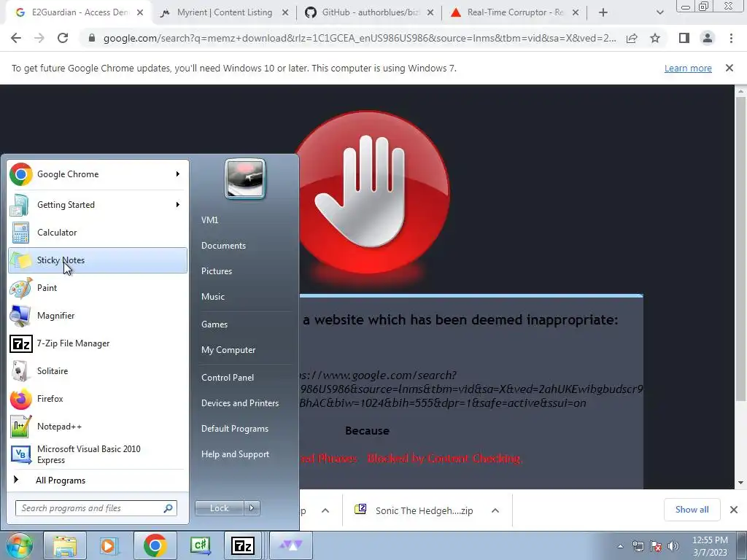Image resolution: width=747 pixels, height=560 pixels.
Task: Open Firefox from Start menu
Action: point(98,399)
